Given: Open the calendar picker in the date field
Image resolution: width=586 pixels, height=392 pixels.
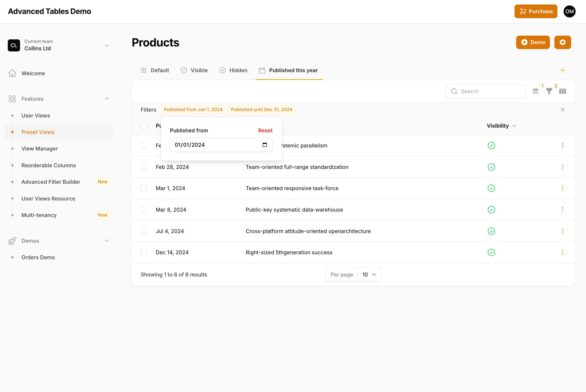Looking at the screenshot, I should pos(264,145).
